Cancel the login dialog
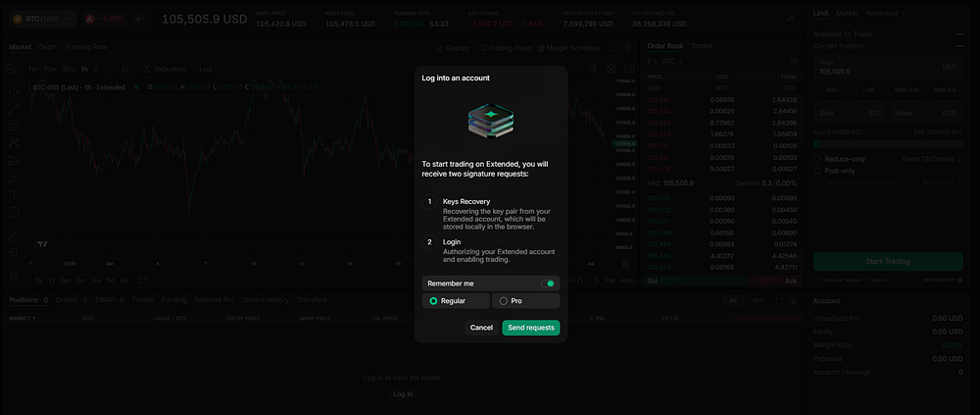Image resolution: width=980 pixels, height=415 pixels. click(481, 328)
